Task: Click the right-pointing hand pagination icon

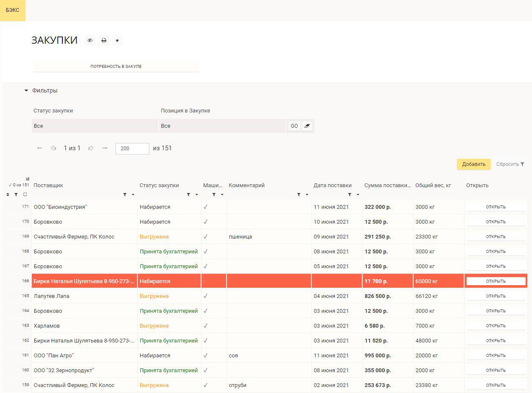Action: [x=91, y=148]
